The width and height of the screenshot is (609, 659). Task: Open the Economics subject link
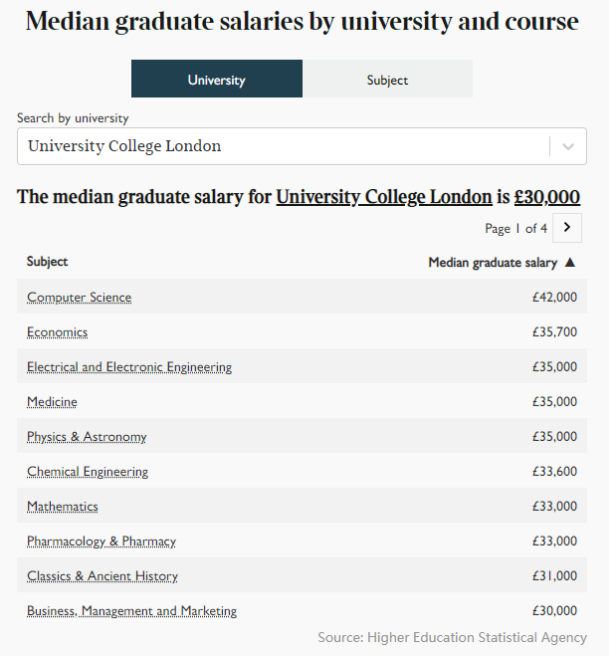click(x=57, y=332)
